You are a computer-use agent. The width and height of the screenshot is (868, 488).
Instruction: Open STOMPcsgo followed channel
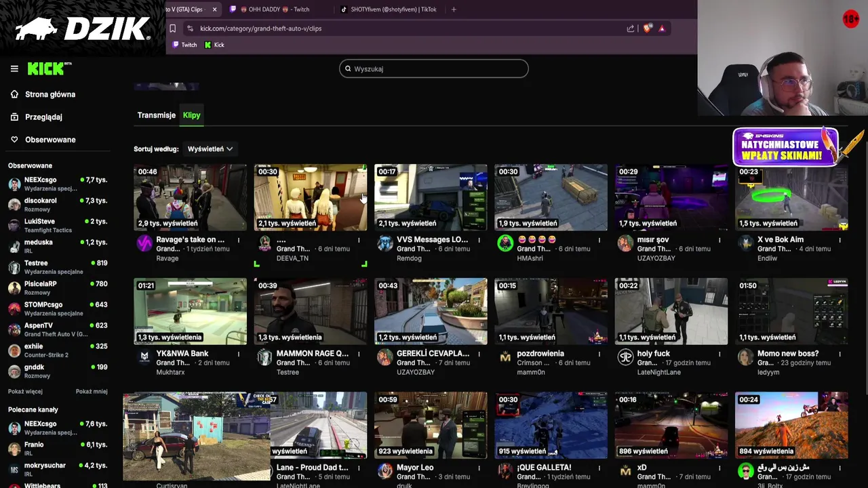coord(58,308)
